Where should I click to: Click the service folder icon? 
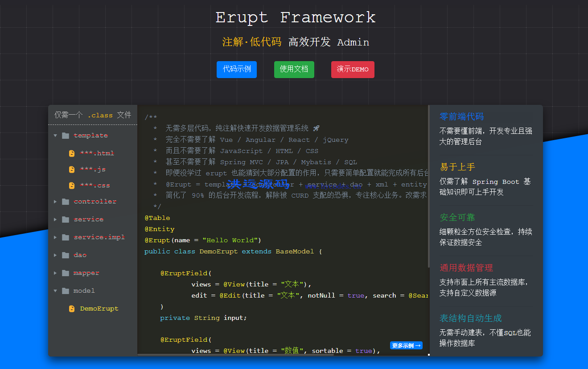[x=66, y=220]
